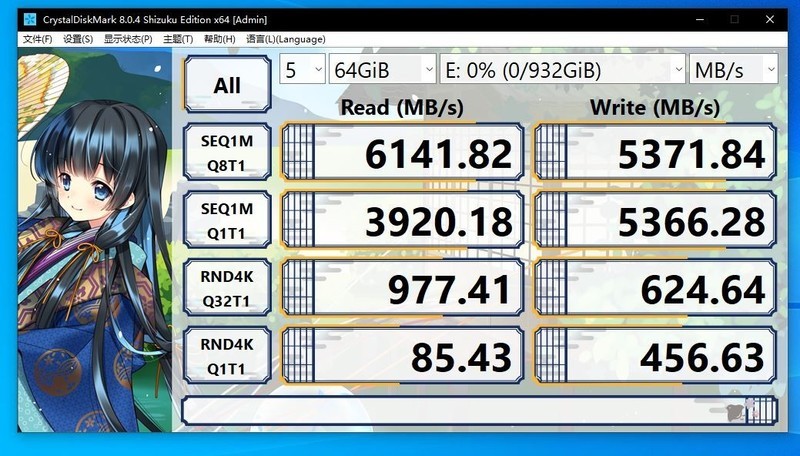Click the 624.64 write result

pos(656,288)
